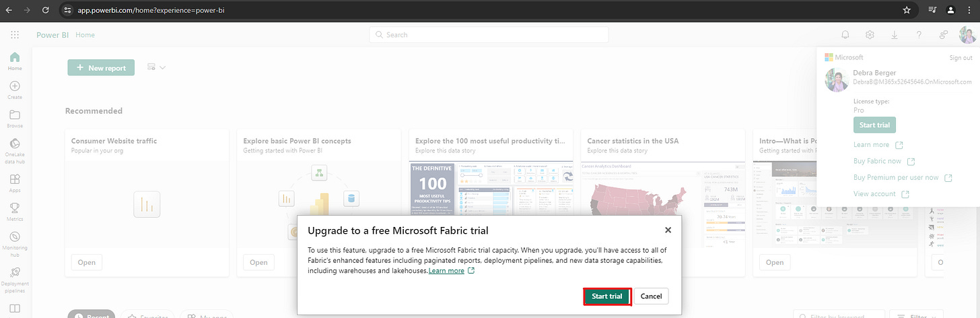Click the Home breadcrumb in the header

tap(85, 34)
